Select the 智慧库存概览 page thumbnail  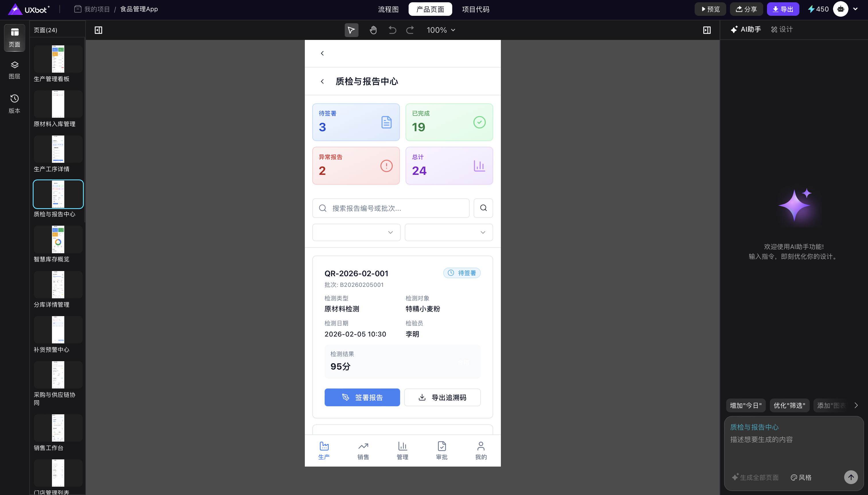58,240
